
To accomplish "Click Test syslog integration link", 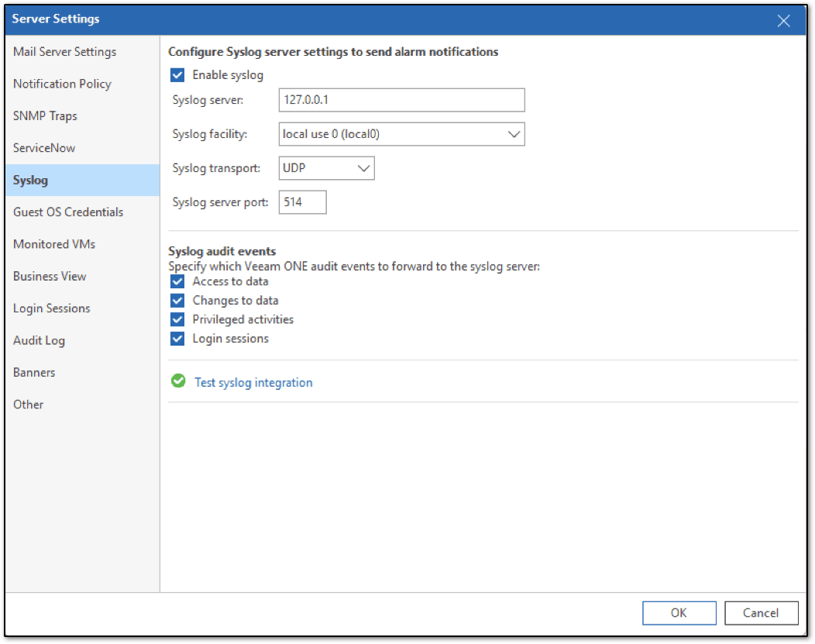I will tap(253, 383).
